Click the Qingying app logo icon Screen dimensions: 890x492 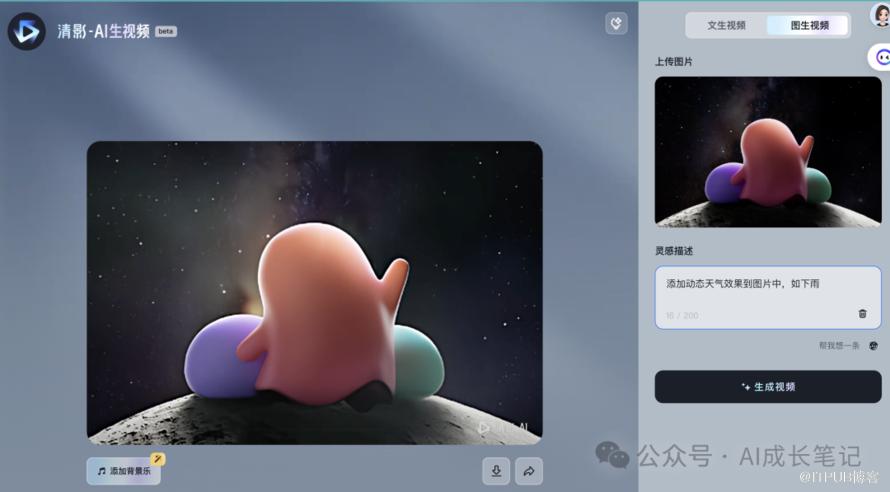click(27, 31)
